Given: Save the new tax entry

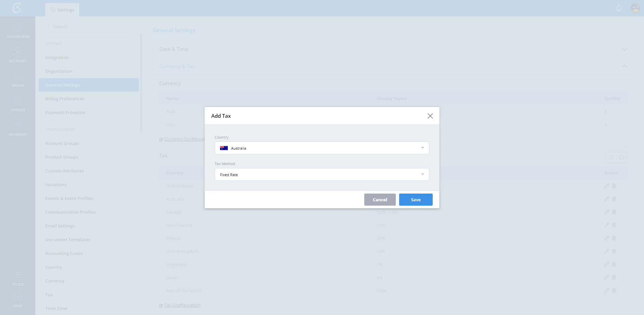Looking at the screenshot, I should (x=416, y=200).
